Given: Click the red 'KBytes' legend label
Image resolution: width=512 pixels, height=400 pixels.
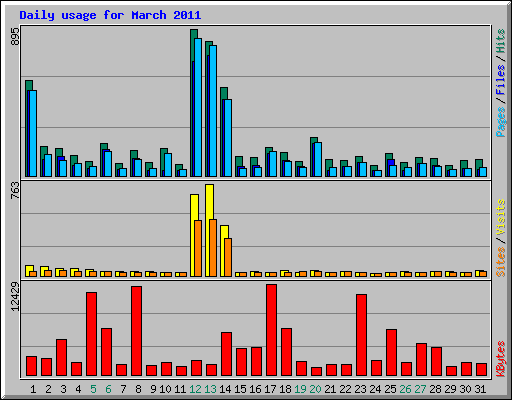Looking at the screenshot, I should point(501,359).
